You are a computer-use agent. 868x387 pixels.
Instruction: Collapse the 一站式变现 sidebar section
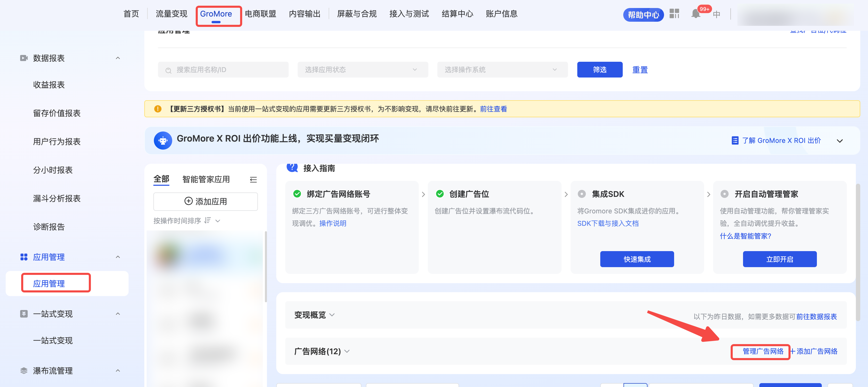pos(118,314)
